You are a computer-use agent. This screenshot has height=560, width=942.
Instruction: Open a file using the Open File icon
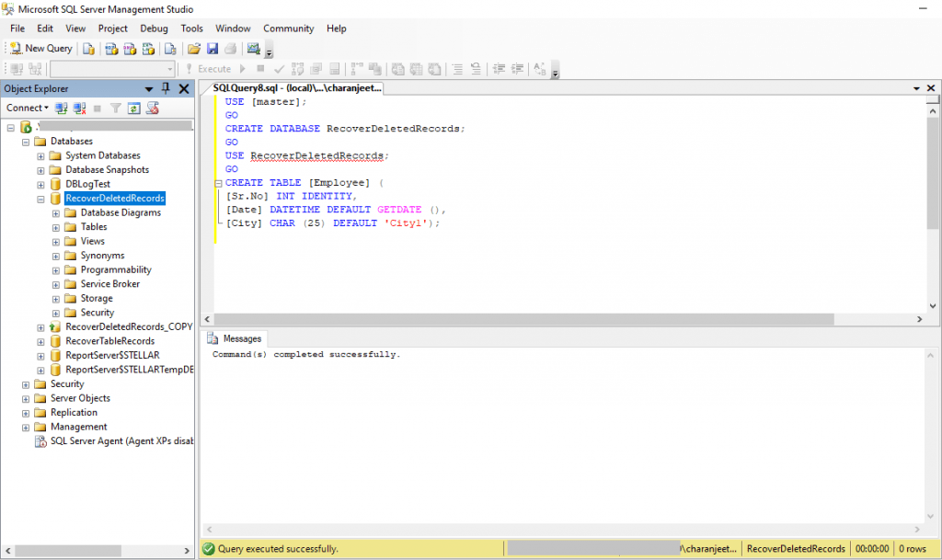click(x=194, y=48)
